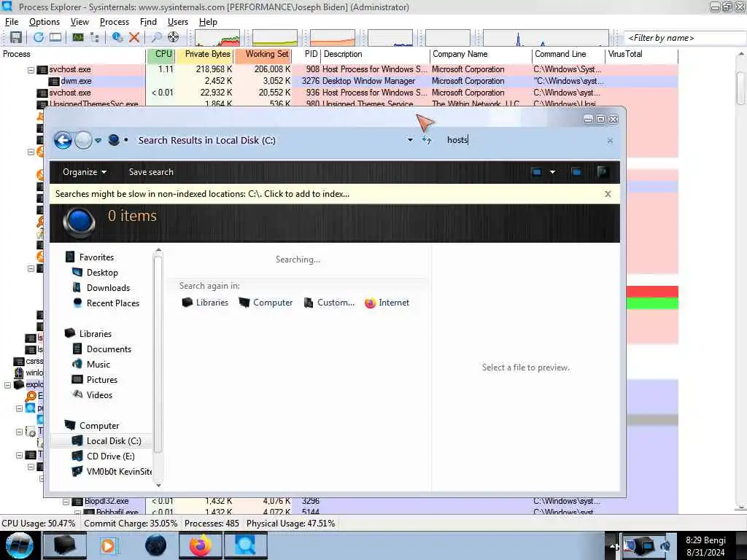
Task: Open the File menu
Action: 12,22
